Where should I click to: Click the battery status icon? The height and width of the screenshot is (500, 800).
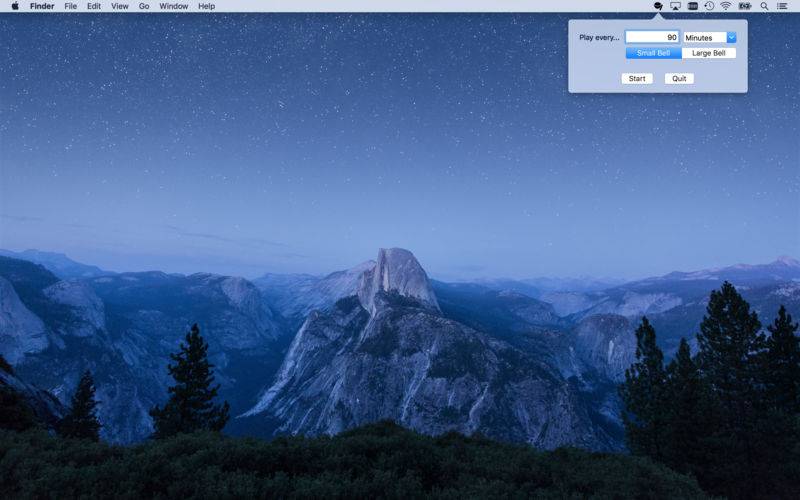point(745,6)
